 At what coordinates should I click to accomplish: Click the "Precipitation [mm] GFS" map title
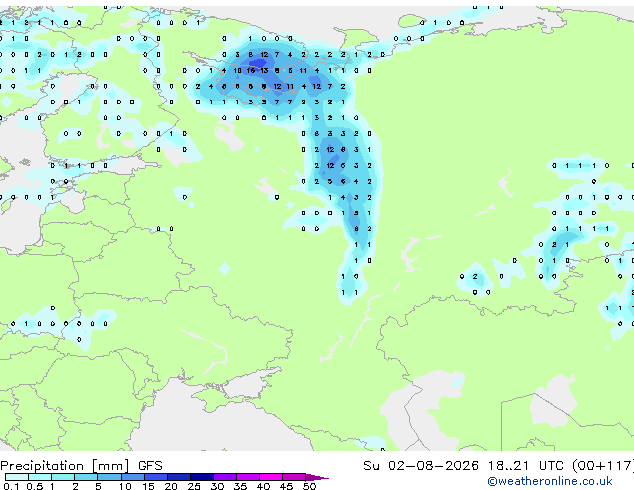click(81, 466)
